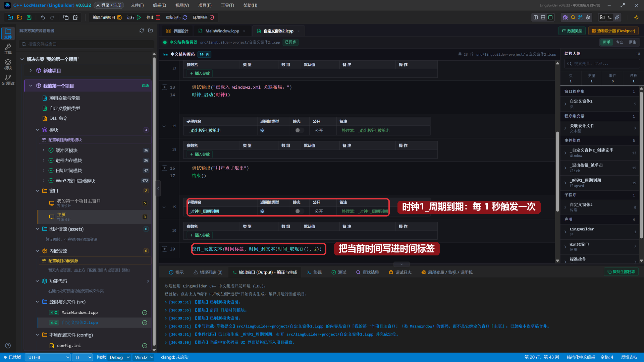Screen dimensions: 644x362
Task: Open the Win32 platform dropdown
Action: (144, 357)
